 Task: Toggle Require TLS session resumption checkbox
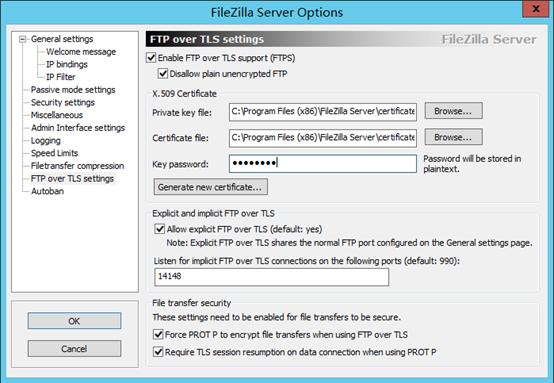pos(158,352)
